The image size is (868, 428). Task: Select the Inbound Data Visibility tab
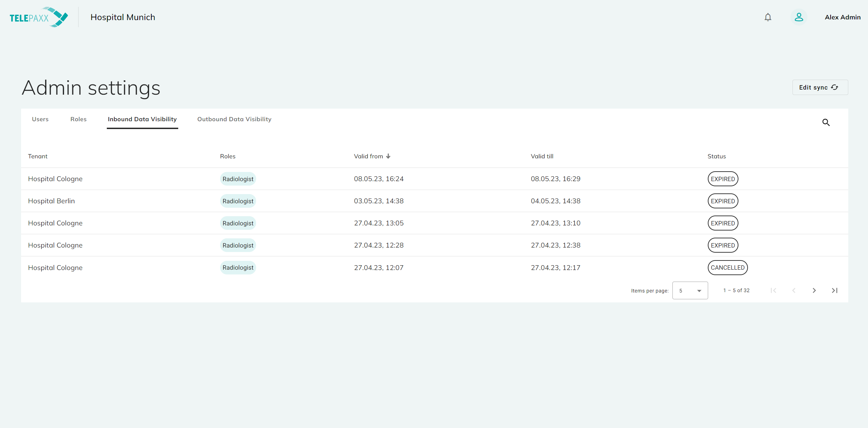point(142,119)
